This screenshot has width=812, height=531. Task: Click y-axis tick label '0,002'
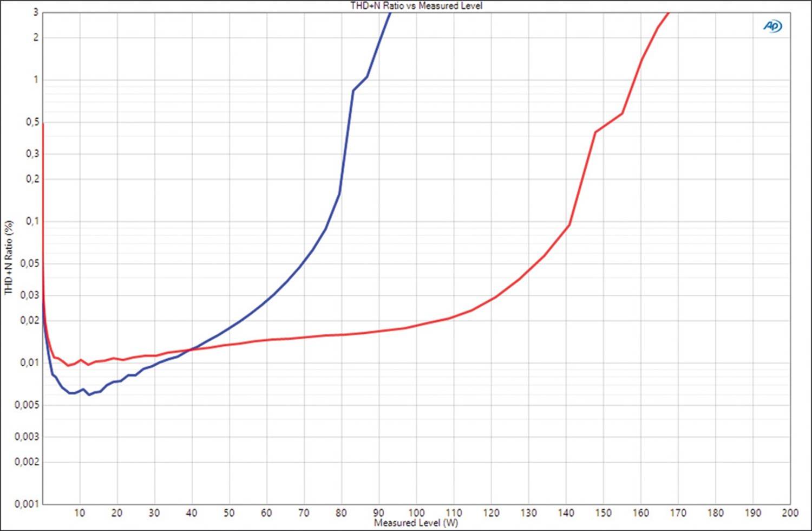click(27, 462)
